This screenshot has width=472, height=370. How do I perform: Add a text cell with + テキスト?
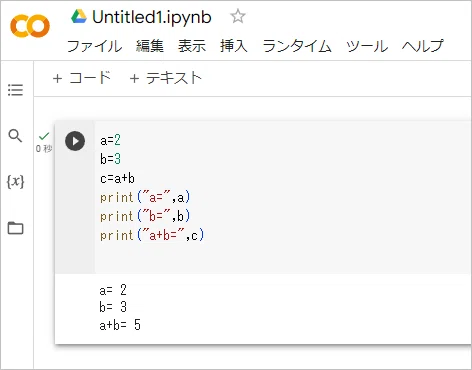coord(166,78)
